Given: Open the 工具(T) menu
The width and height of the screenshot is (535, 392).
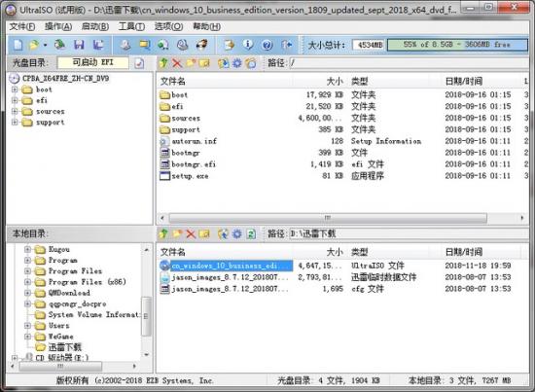Looking at the screenshot, I should (131, 26).
